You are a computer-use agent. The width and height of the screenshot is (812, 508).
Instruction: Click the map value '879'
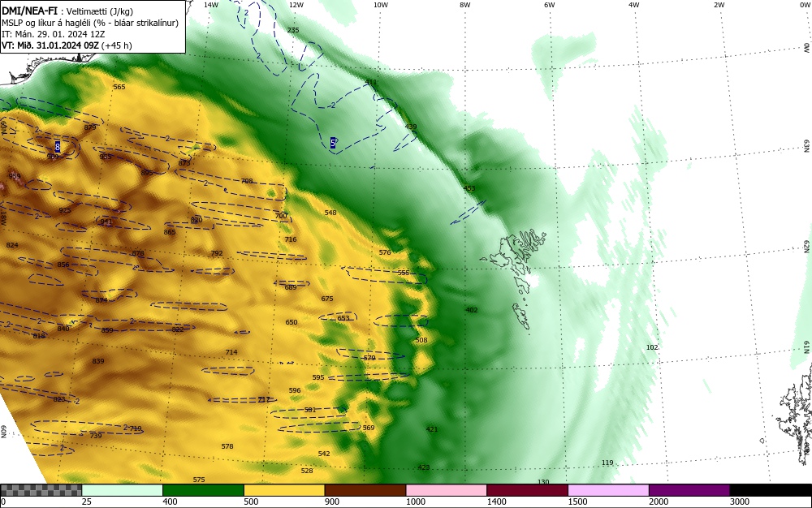point(90,127)
